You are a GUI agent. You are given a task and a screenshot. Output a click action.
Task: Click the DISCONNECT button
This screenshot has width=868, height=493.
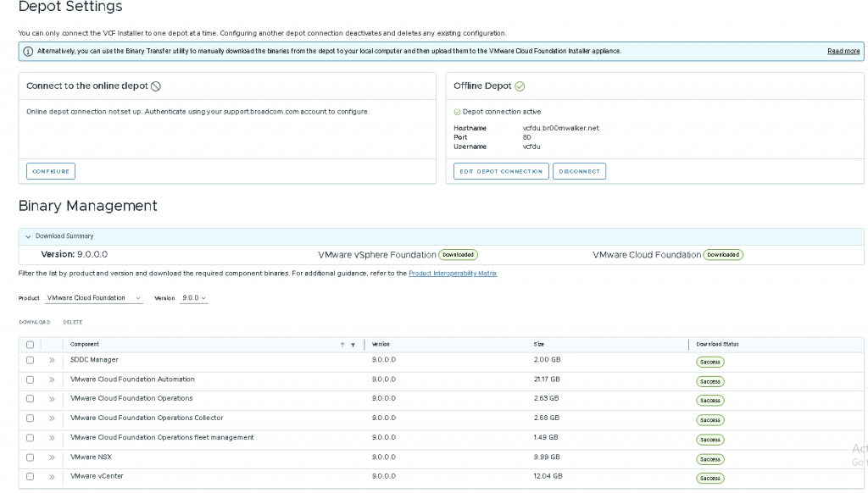[x=579, y=171]
